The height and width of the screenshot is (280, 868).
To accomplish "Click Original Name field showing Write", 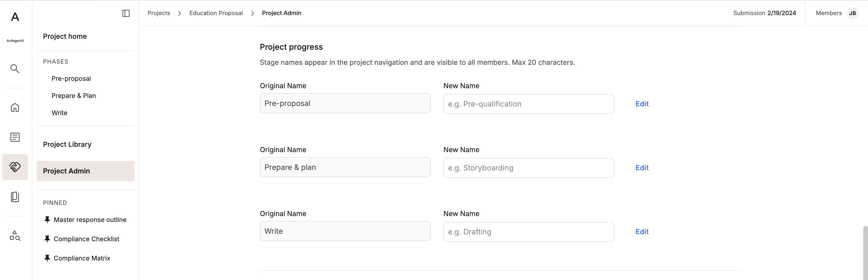I will click(345, 231).
